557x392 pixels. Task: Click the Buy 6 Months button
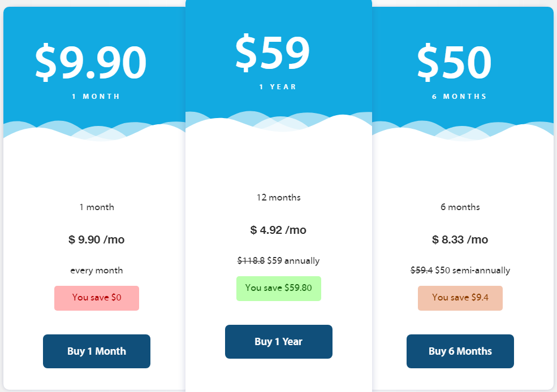click(x=460, y=351)
